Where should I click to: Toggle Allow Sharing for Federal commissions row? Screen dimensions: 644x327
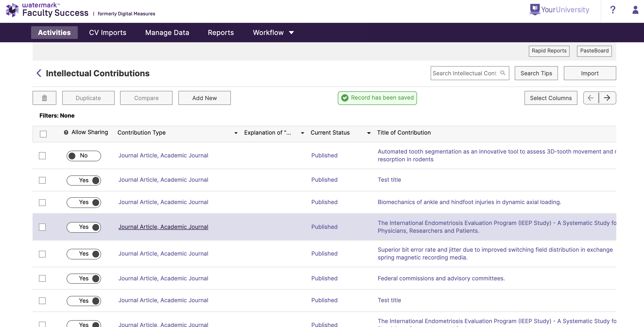[84, 278]
